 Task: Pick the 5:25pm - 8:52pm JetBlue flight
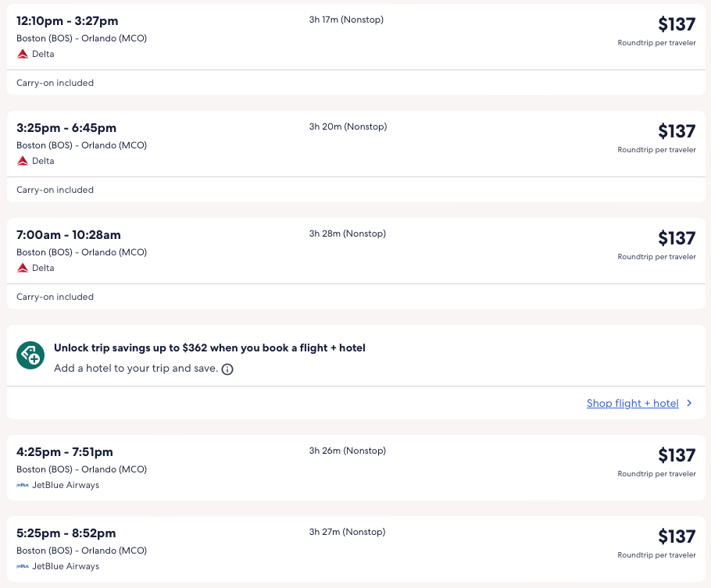pos(66,533)
